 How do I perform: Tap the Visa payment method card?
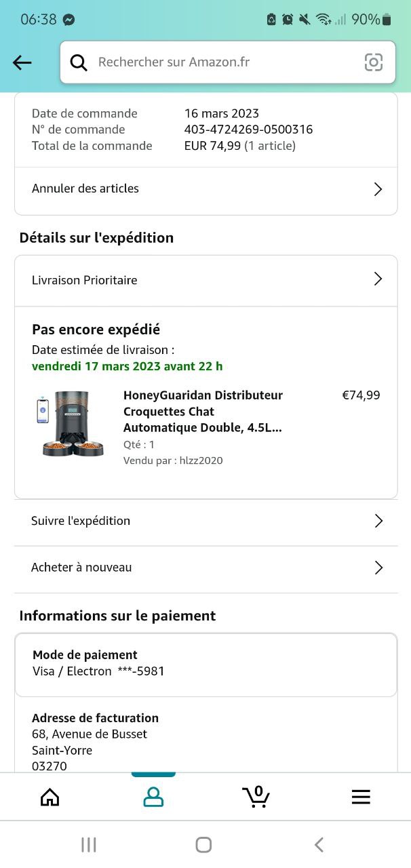tap(206, 664)
